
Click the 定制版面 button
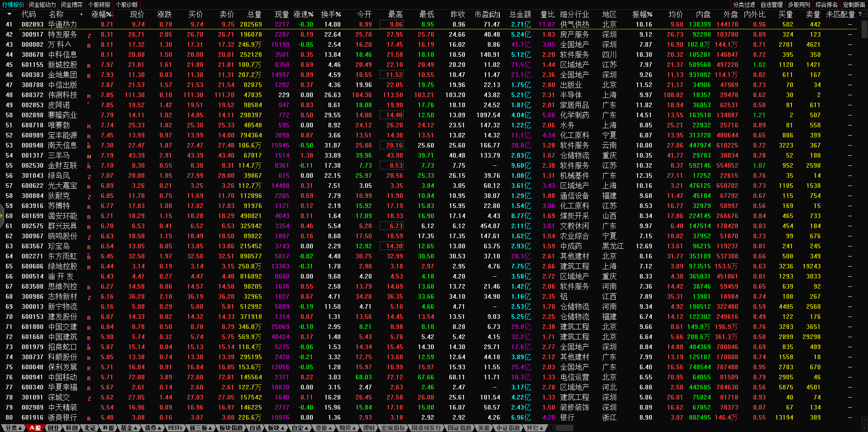tap(854, 5)
